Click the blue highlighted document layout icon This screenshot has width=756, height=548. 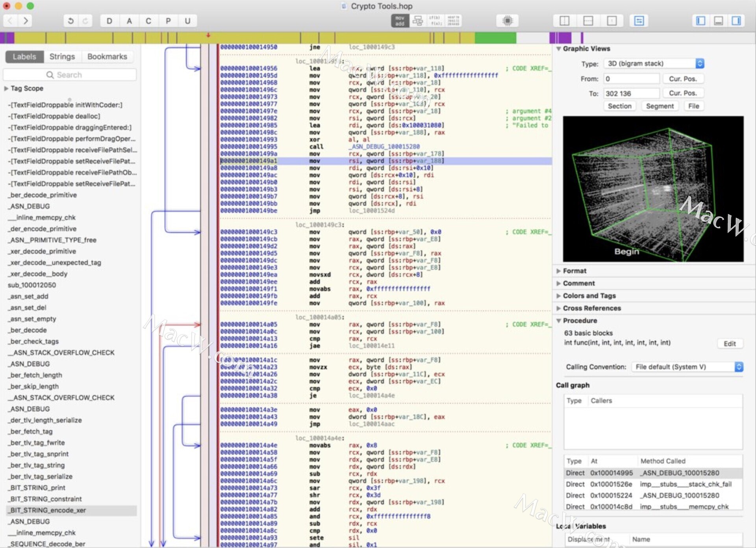(639, 21)
